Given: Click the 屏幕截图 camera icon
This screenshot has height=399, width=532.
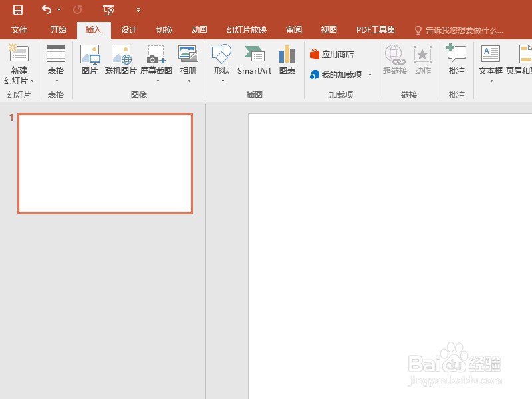Looking at the screenshot, I should (x=156, y=55).
